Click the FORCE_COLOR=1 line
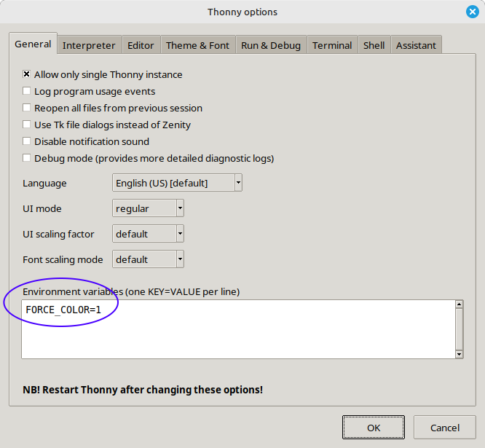485x448 pixels. point(63,310)
